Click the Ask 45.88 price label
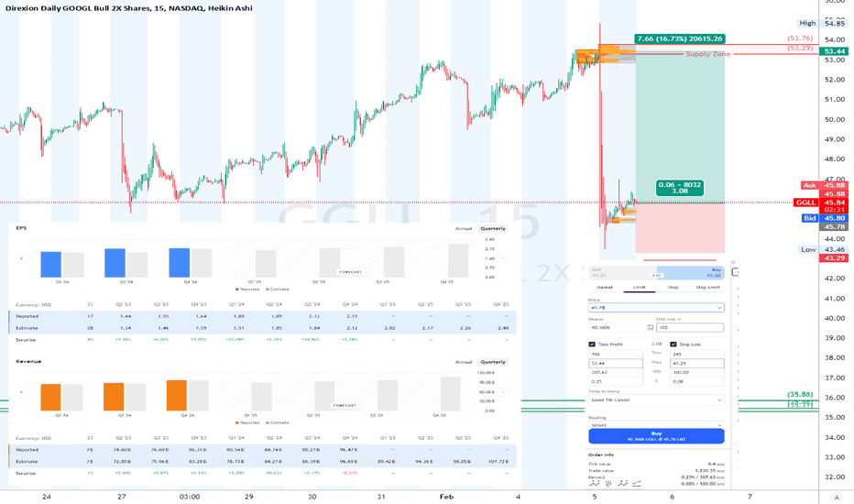This screenshot has height=504, width=854. click(824, 185)
